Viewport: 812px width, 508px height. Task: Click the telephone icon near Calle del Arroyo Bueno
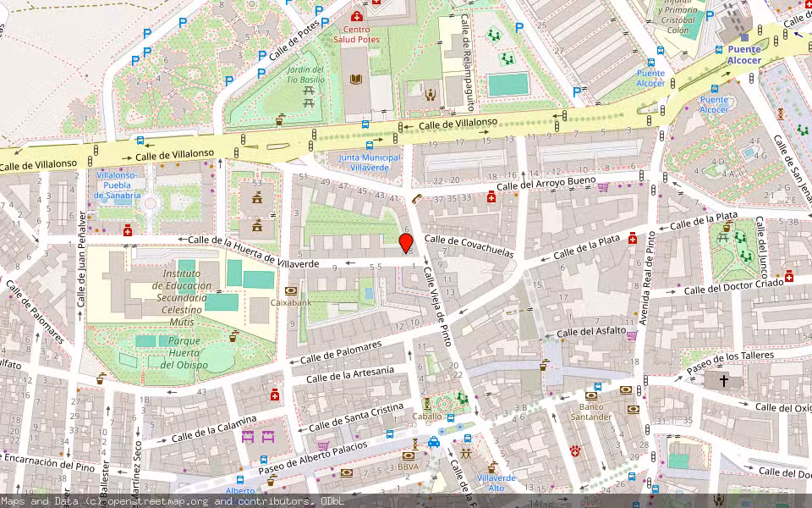click(417, 198)
